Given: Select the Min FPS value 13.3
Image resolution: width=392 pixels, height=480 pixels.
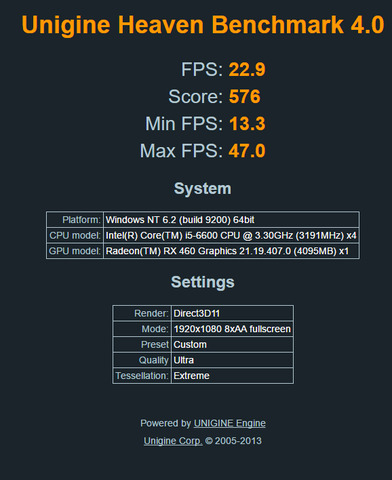Looking at the screenshot, I should (247, 124).
